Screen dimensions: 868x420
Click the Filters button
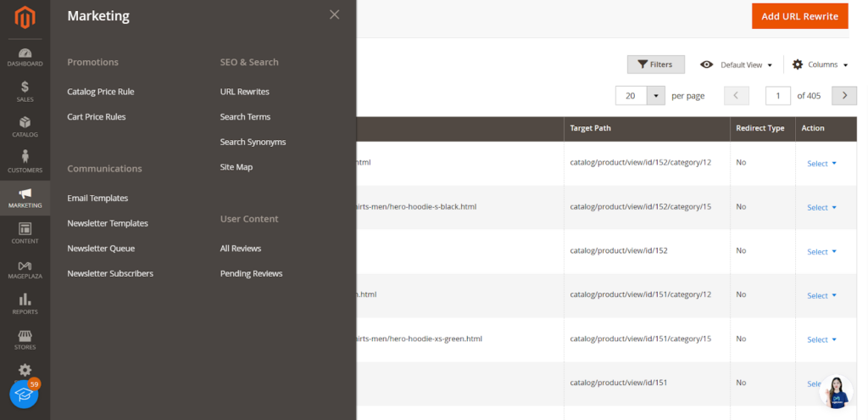tap(655, 64)
